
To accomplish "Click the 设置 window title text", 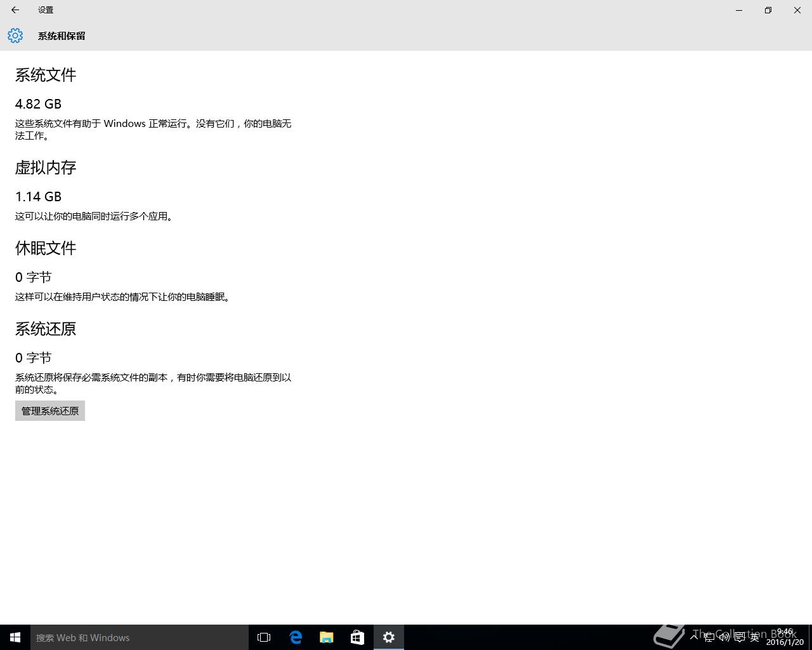I will tap(46, 10).
